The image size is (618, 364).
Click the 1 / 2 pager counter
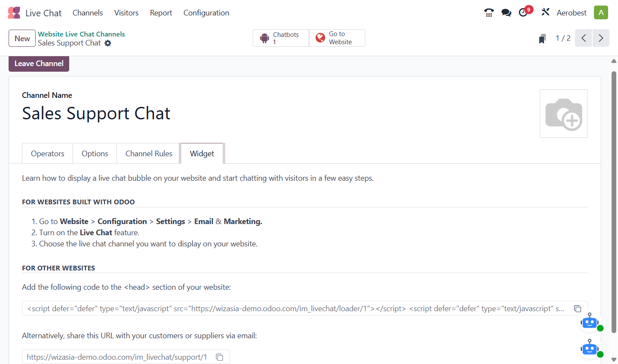563,38
